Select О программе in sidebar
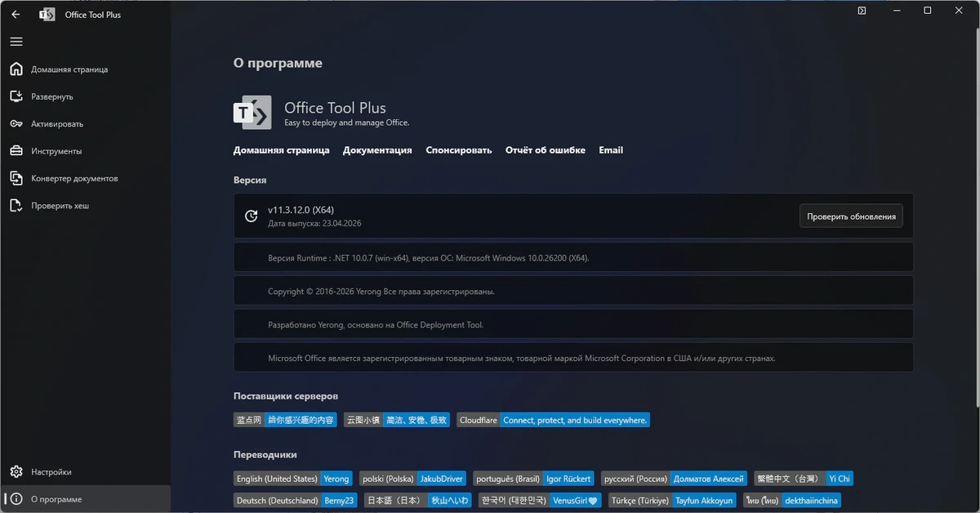Screen dimensions: 980x513 (85, 499)
